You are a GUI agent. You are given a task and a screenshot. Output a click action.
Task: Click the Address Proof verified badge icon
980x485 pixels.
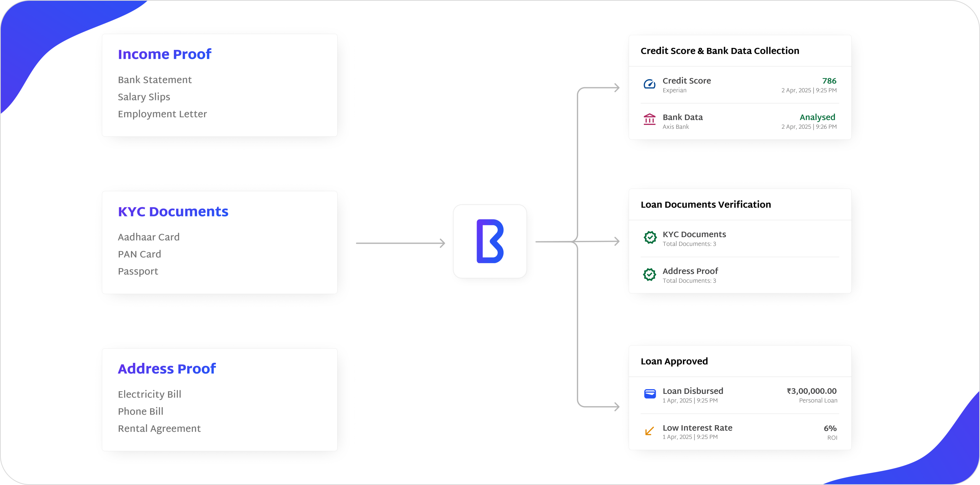click(x=649, y=274)
